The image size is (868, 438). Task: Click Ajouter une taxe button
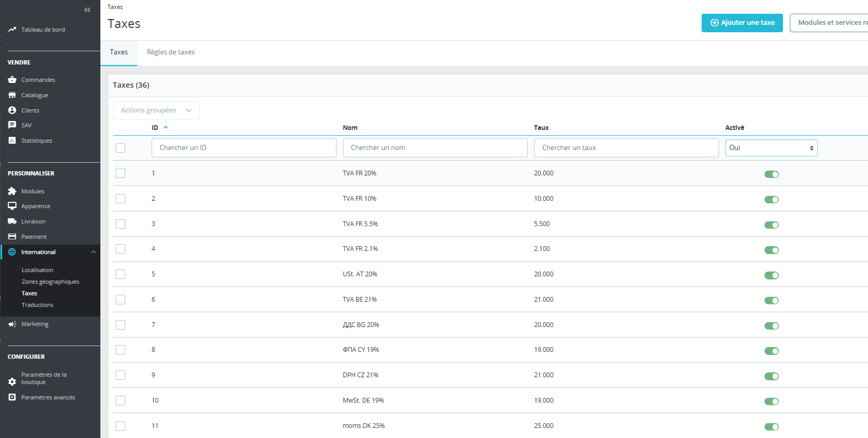742,23
